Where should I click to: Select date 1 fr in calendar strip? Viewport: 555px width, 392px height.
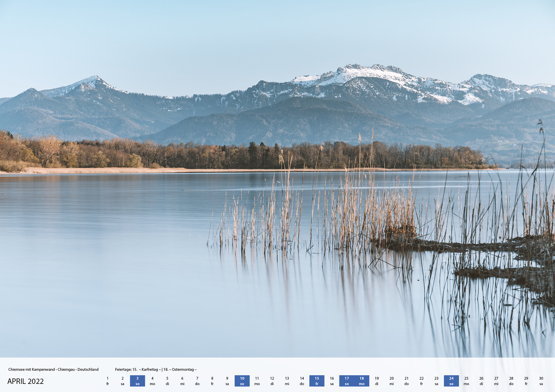108,381
